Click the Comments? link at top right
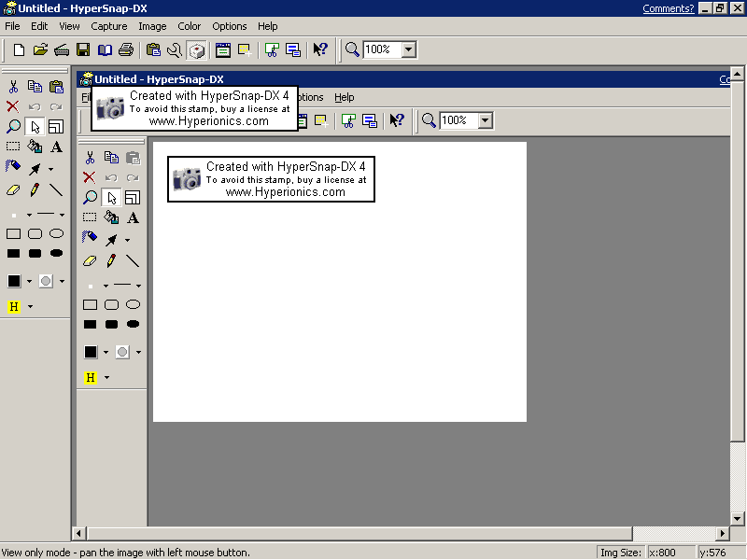Viewport: 747px width, 560px height. coord(669,8)
